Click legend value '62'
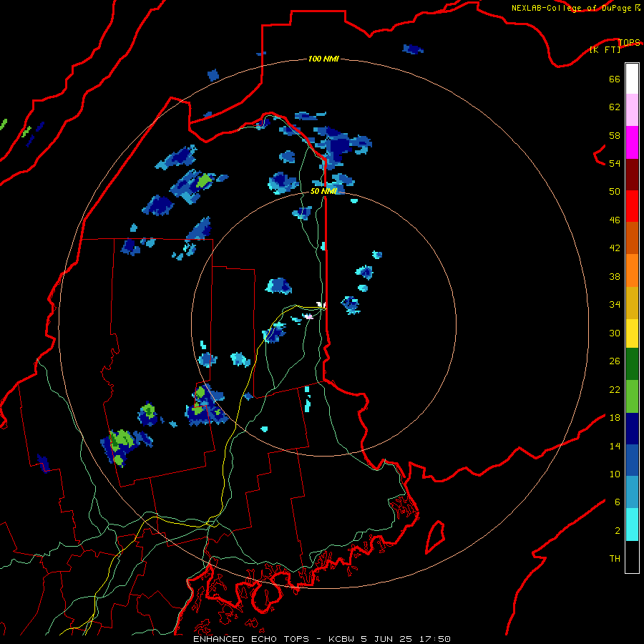Image resolution: width=644 pixels, height=644 pixels. [615, 107]
